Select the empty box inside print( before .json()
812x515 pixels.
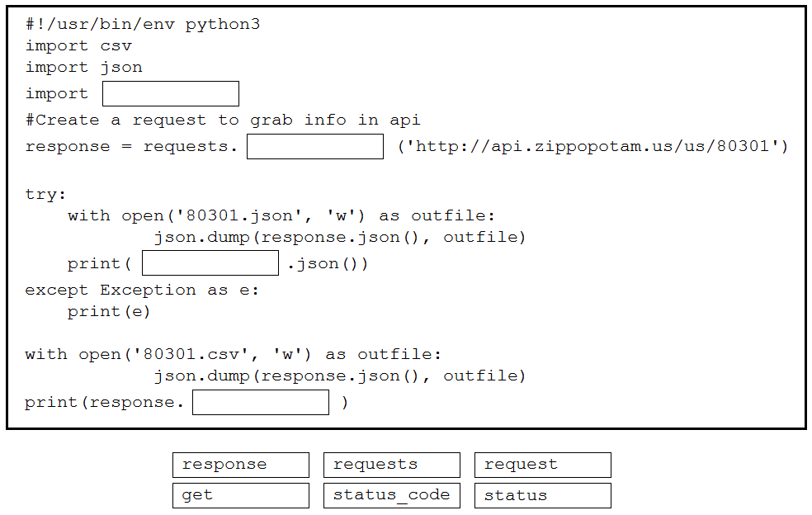tap(210, 263)
